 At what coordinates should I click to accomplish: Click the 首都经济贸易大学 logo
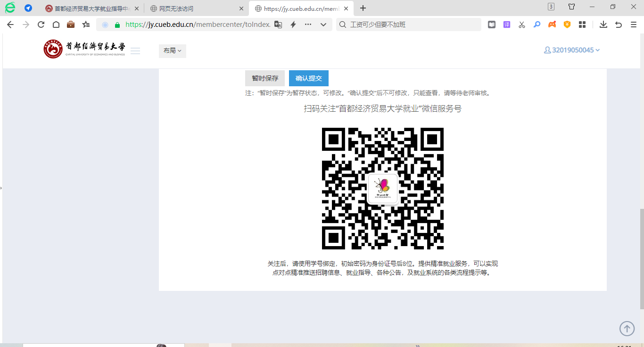[x=84, y=49]
